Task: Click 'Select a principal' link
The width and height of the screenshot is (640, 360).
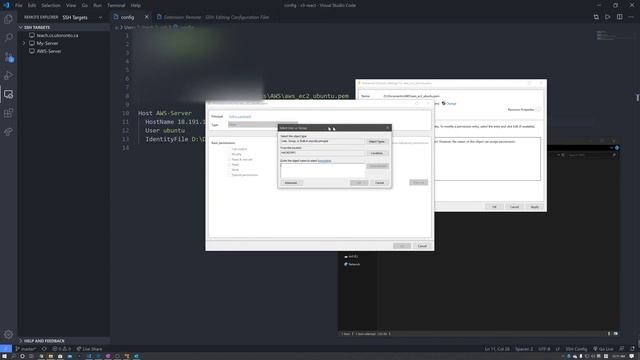Action: point(240,117)
